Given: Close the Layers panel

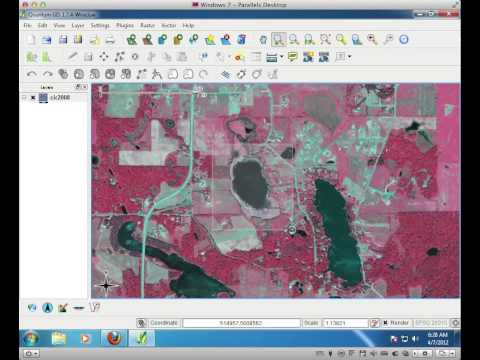Looking at the screenshot, I should coord(85,87).
